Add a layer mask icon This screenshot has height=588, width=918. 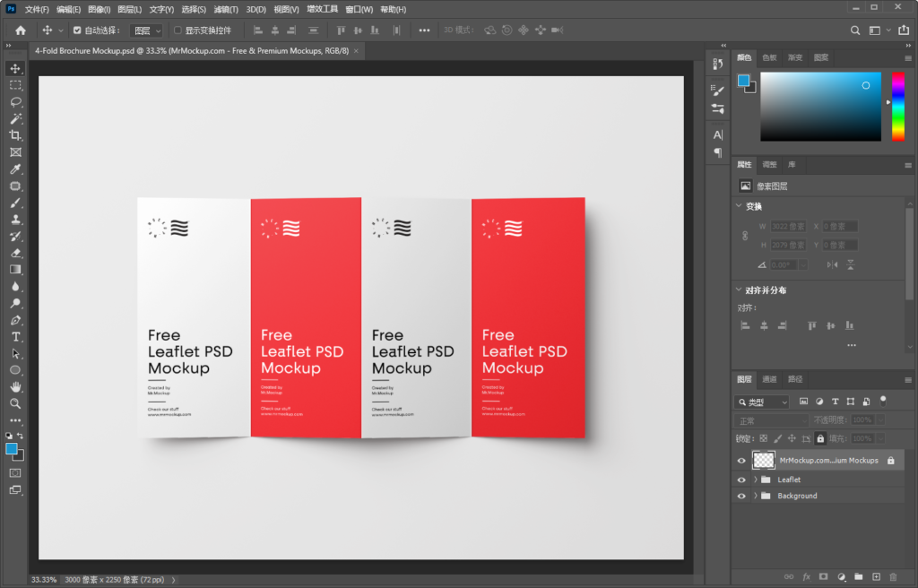click(x=824, y=577)
